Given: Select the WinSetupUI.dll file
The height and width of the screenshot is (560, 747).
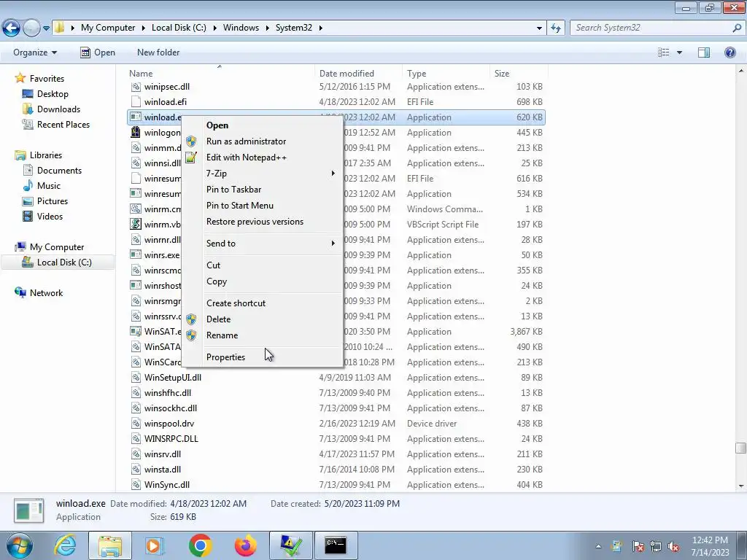Looking at the screenshot, I should point(172,378).
